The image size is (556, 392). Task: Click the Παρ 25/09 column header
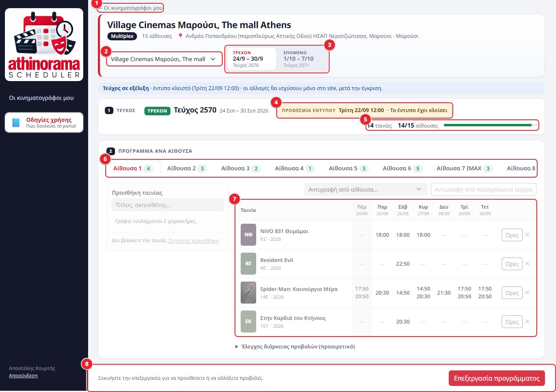tap(382, 210)
